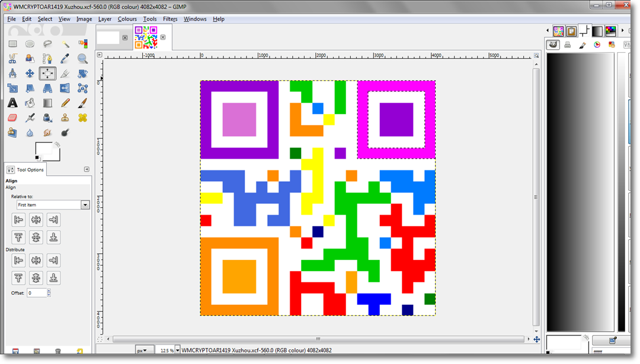Pick the Fuzzy Select magic wand tool
The height and width of the screenshot is (364, 640).
[x=65, y=44]
